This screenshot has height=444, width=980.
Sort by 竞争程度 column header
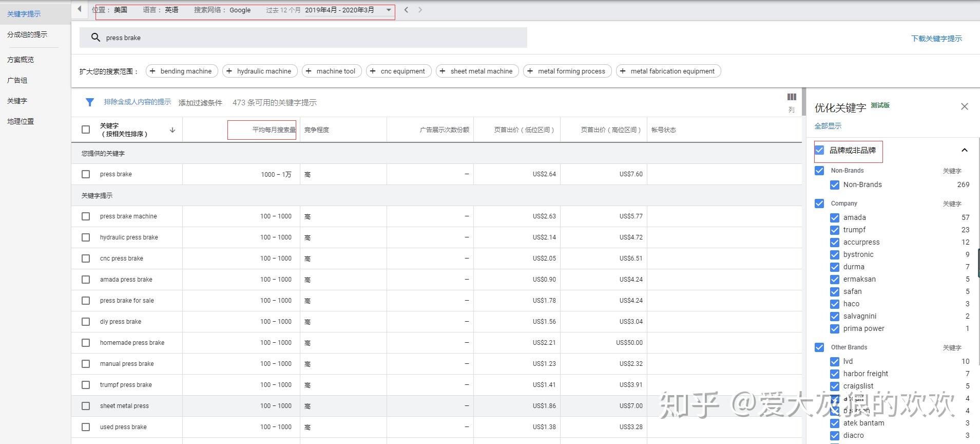pyautogui.click(x=317, y=129)
